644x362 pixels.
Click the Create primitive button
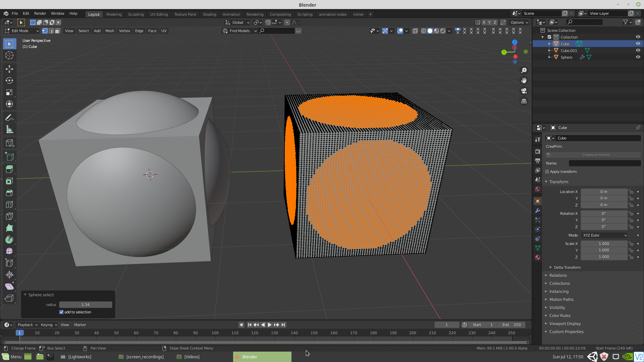tap(595, 155)
